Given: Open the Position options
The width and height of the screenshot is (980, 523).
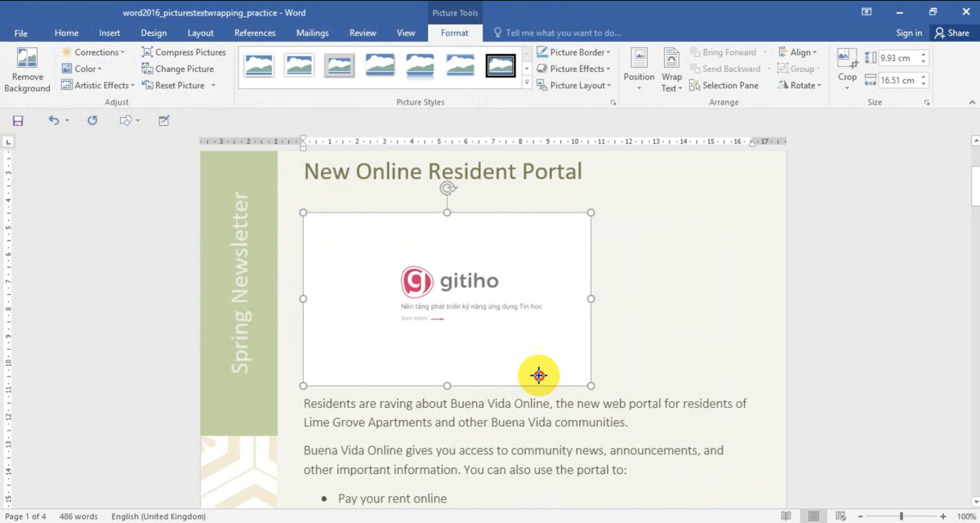Looking at the screenshot, I should pyautogui.click(x=639, y=70).
